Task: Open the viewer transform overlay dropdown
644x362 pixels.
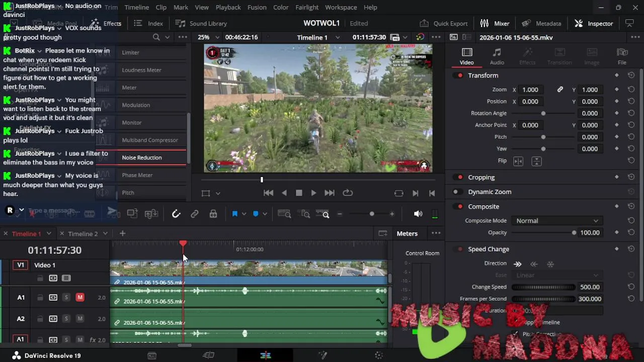Action: [218, 193]
